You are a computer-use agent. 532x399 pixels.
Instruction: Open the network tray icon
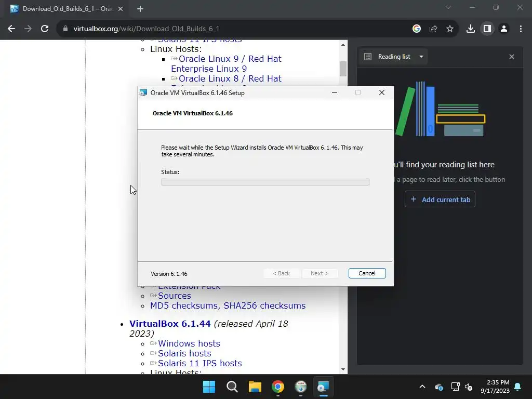click(x=455, y=387)
